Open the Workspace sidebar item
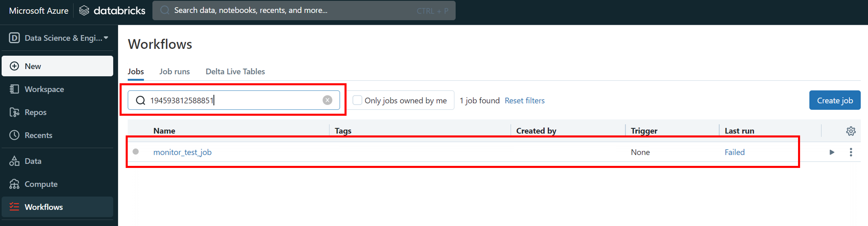This screenshot has width=868, height=226. pyautogui.click(x=44, y=89)
